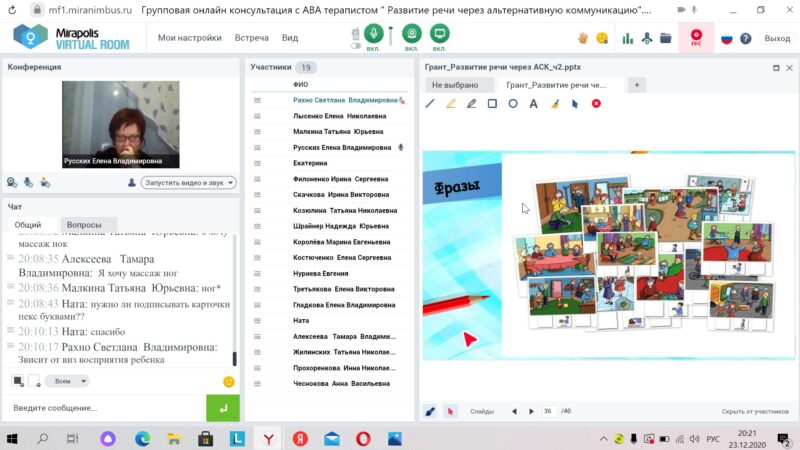Click the slide number field showing 36
Viewport: 800px width, 450px height.
click(548, 411)
